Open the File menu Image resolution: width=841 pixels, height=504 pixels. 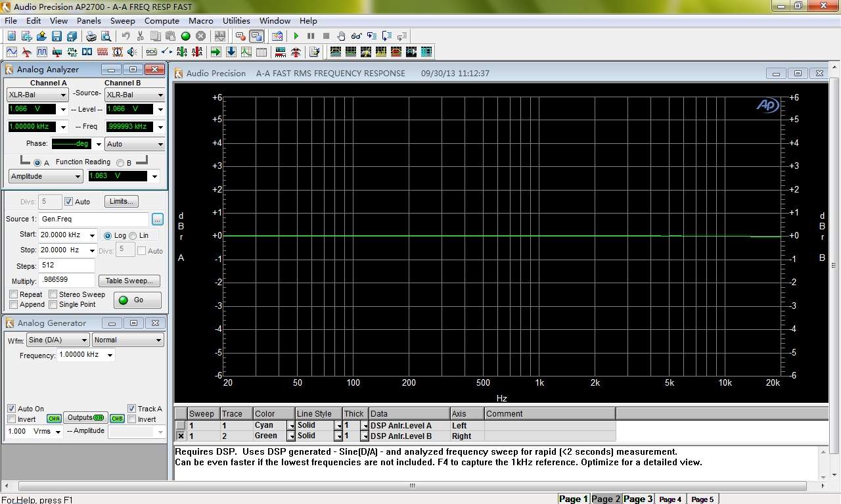click(11, 20)
